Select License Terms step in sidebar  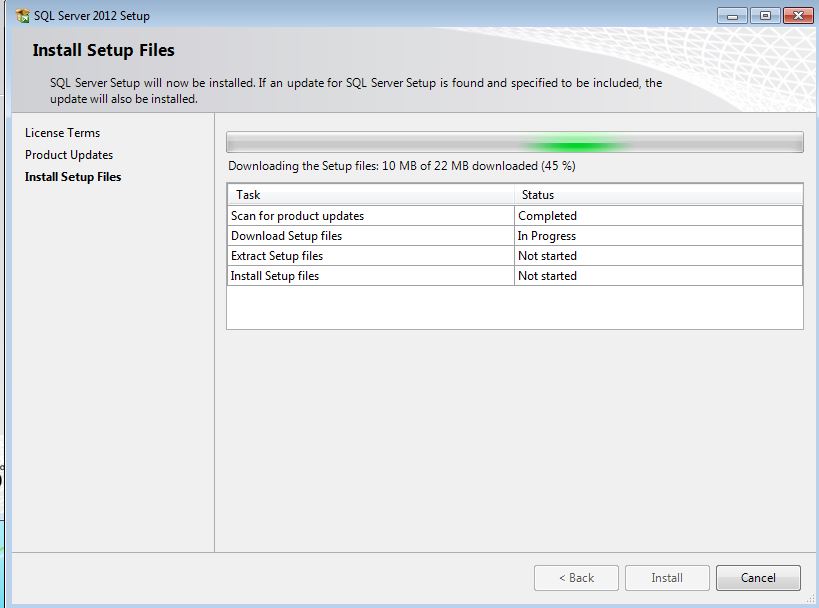pyautogui.click(x=62, y=133)
